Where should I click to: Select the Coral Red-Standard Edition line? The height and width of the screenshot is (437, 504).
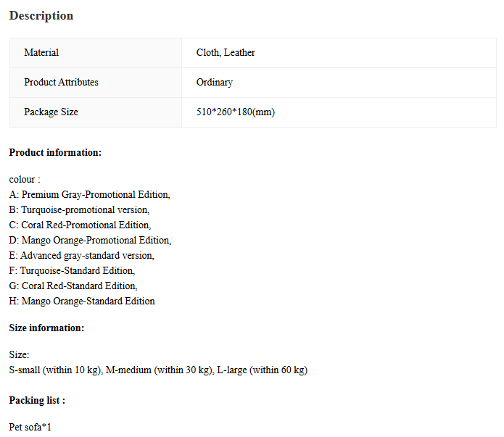73,286
